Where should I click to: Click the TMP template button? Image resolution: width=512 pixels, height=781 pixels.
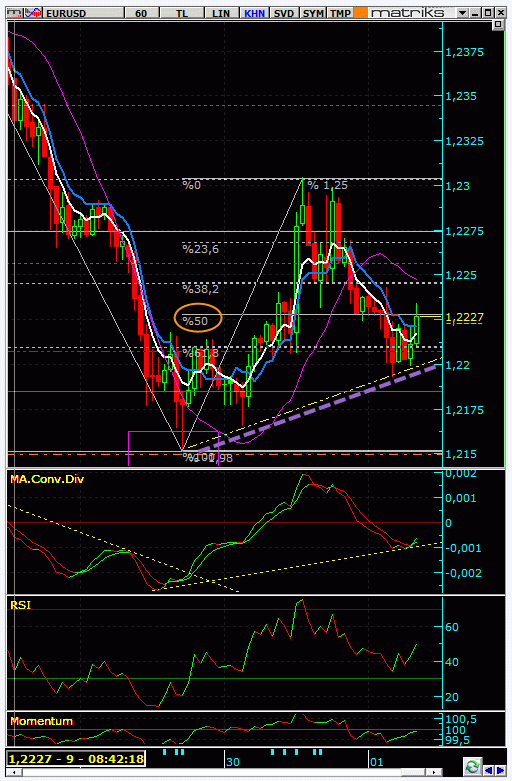coord(341,13)
